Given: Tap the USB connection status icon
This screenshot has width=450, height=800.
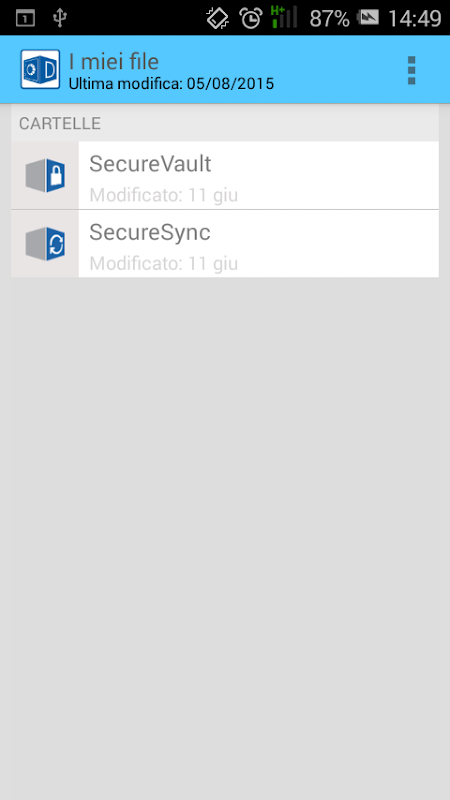Looking at the screenshot, I should 60,18.
